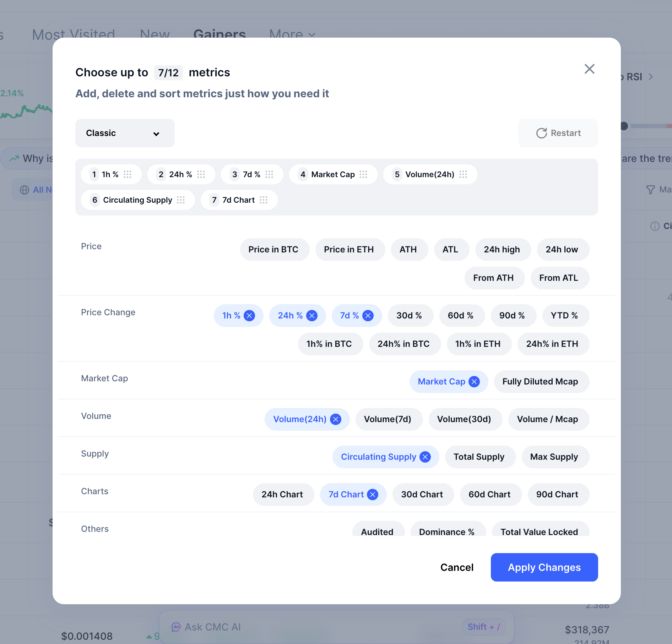Click the x icon on Market Cap chip
Image resolution: width=672 pixels, height=644 pixels.
click(x=474, y=382)
